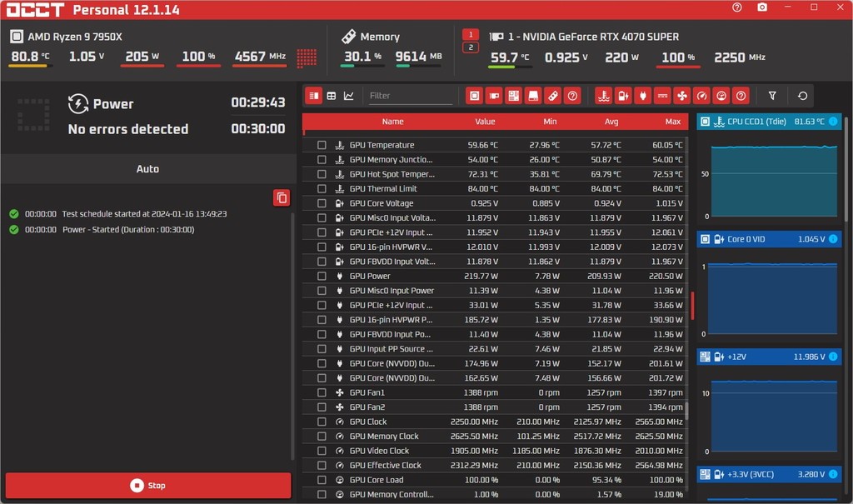
Task: Select GPU number 2 button
Action: [x=471, y=47]
